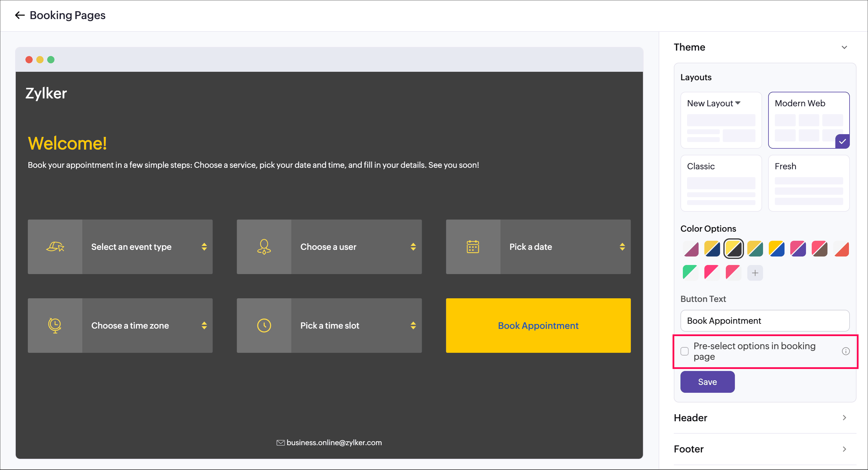The width and height of the screenshot is (868, 470).
Task: Select the Fresh layout
Action: [x=808, y=183]
